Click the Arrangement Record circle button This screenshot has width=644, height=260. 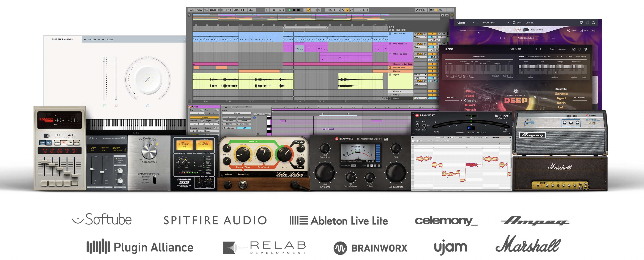tap(298, 10)
